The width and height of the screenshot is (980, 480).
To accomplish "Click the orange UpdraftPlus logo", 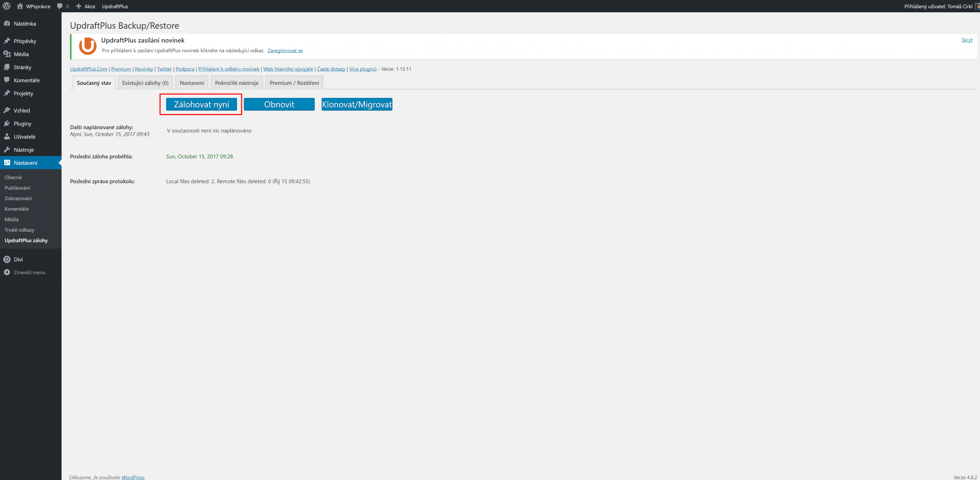I will [x=88, y=46].
